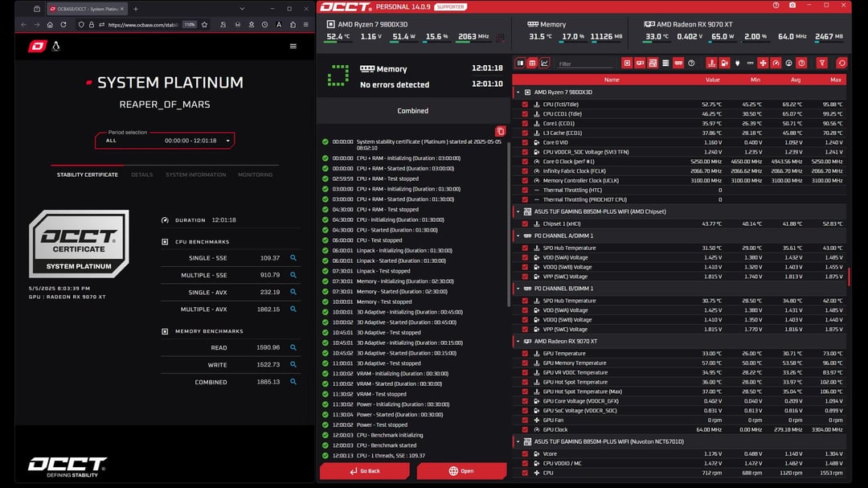Sort sensors by the Max column header
Image resolution: width=868 pixels, height=488 pixels.
click(x=836, y=80)
